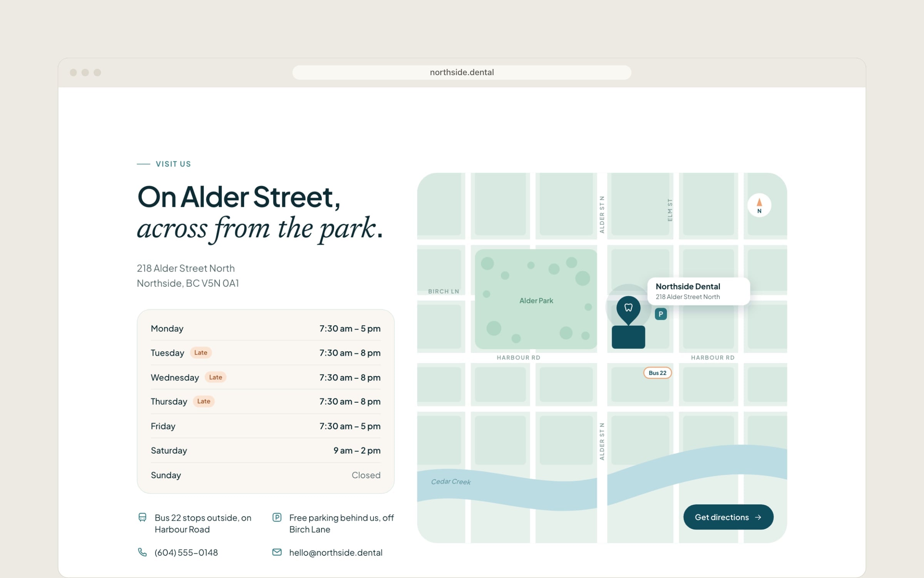Image resolution: width=924 pixels, height=578 pixels.
Task: Click the northside.dental address bar
Action: pos(462,72)
